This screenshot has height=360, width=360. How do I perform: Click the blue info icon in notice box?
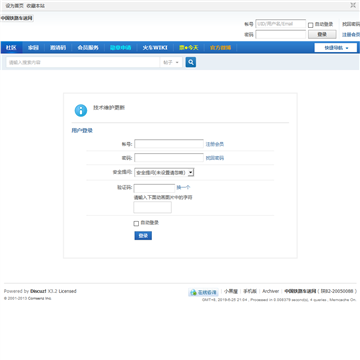tap(81, 110)
